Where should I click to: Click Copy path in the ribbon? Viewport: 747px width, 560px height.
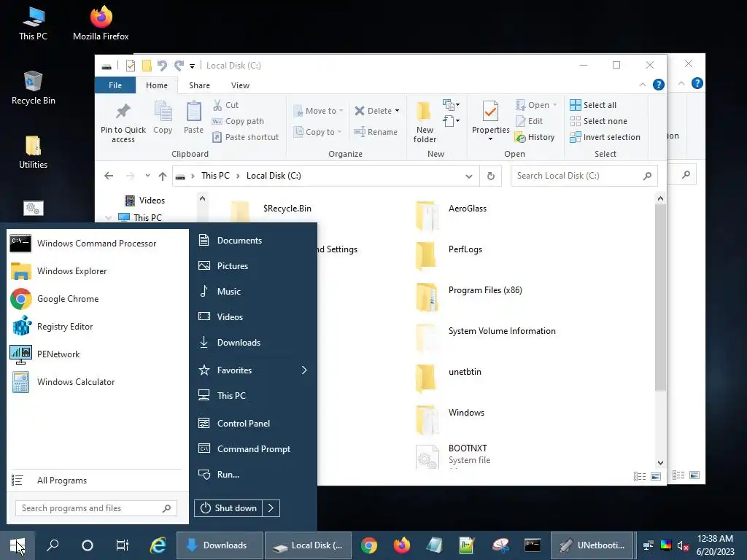238,121
